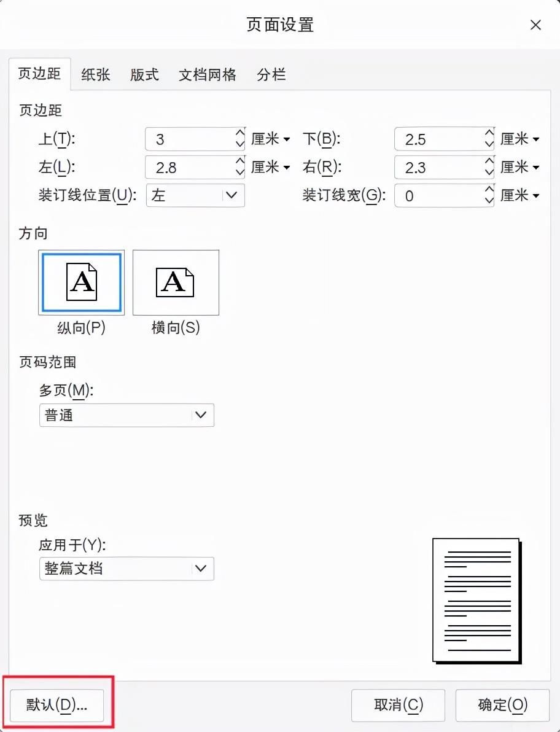
Task: Select the landscape orientation icon 横向(S)
Action: click(176, 282)
